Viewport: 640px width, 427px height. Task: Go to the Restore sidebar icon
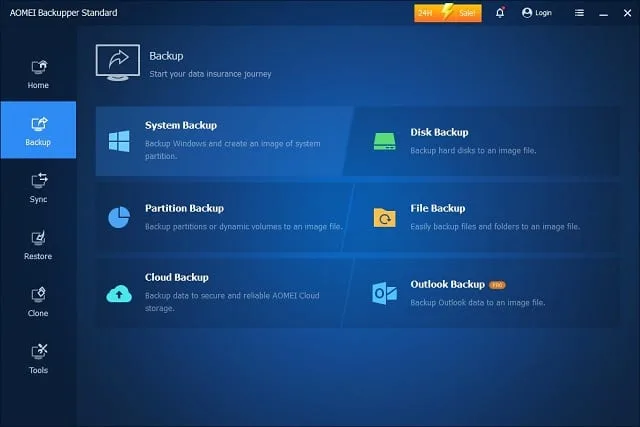[39, 238]
